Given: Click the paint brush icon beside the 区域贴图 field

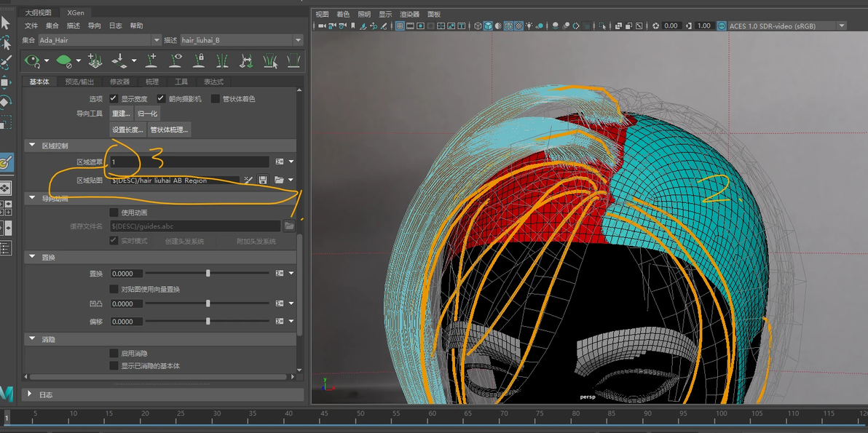Looking at the screenshot, I should pyautogui.click(x=248, y=180).
